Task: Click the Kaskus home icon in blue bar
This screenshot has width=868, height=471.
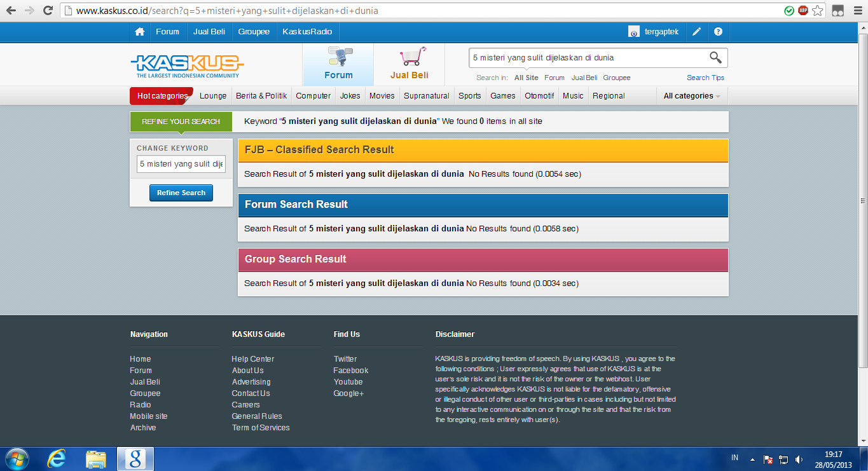Action: coord(139,32)
